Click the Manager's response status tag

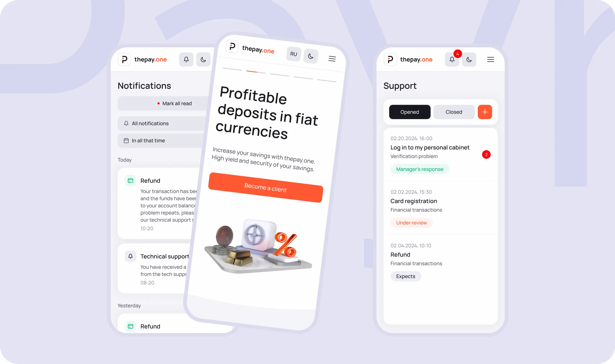click(x=420, y=169)
